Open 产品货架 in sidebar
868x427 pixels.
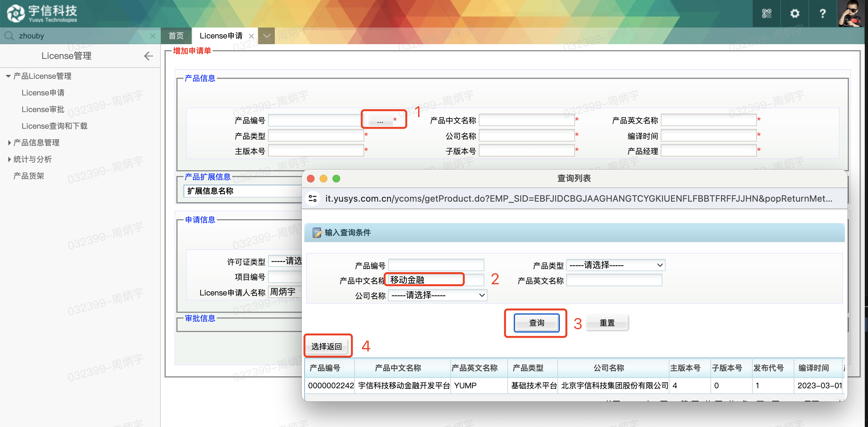pos(29,176)
